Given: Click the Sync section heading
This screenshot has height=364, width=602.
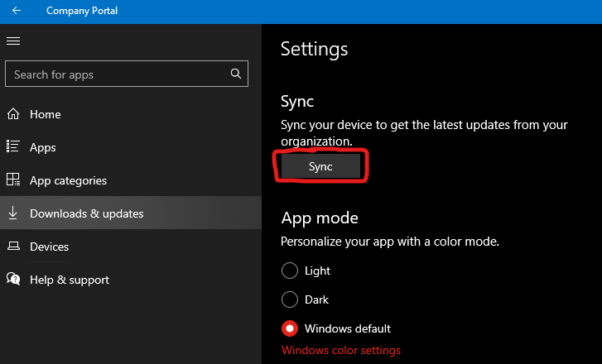Looking at the screenshot, I should click(x=297, y=102).
